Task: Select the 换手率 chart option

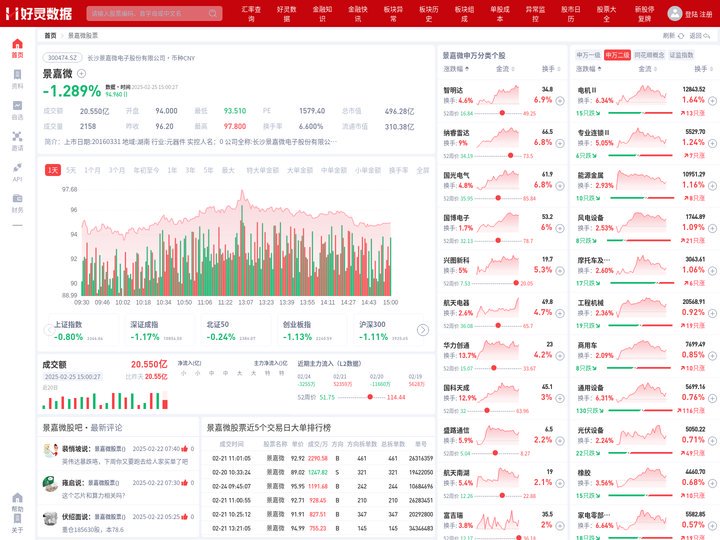Action: pos(398,170)
